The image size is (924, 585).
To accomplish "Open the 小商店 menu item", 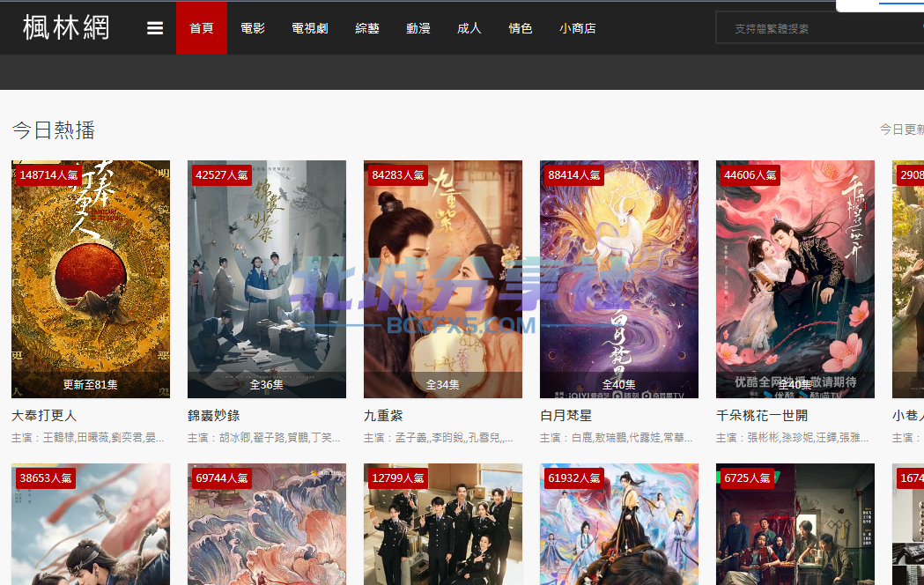I will [x=578, y=28].
